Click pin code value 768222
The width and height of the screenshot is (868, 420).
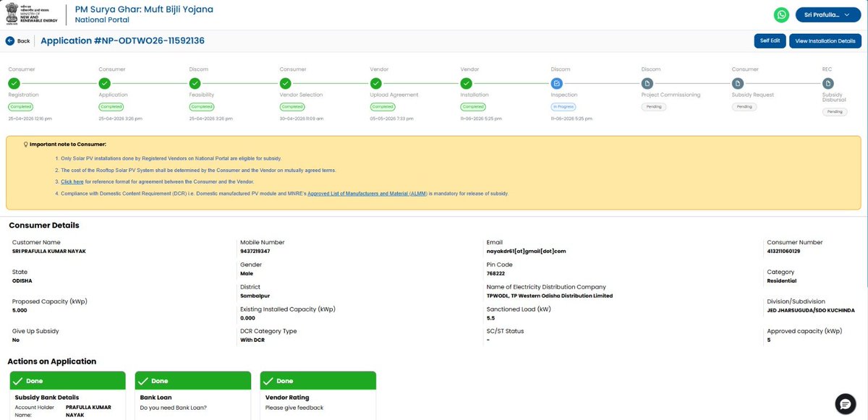(x=495, y=274)
